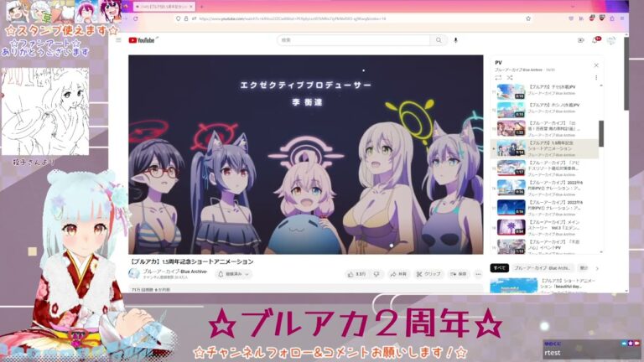Screen dimensions: 644x362
Task: Click the page vertical scrollbar
Action: pyautogui.click(x=626, y=74)
